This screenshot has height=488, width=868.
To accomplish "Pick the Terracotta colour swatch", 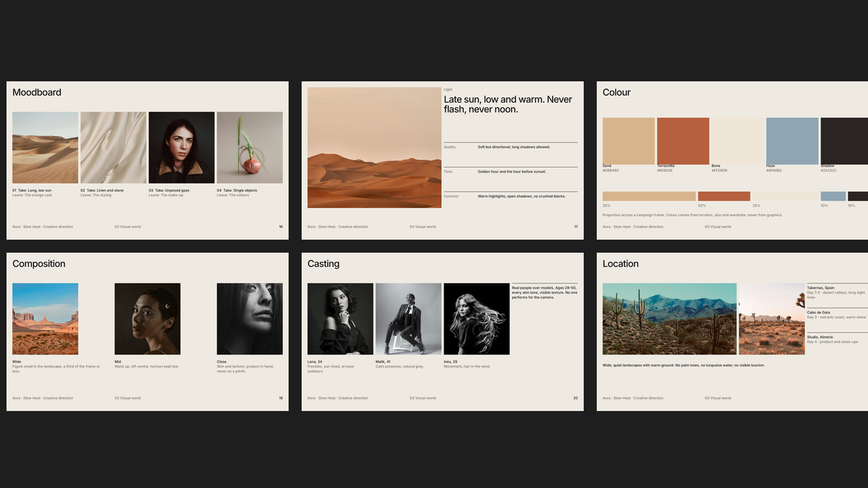I will [x=683, y=141].
